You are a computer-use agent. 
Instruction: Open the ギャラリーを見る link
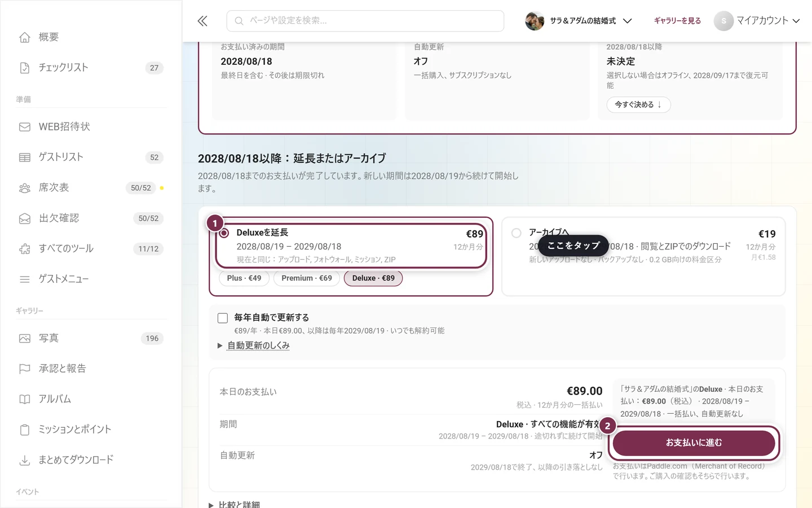[677, 21]
